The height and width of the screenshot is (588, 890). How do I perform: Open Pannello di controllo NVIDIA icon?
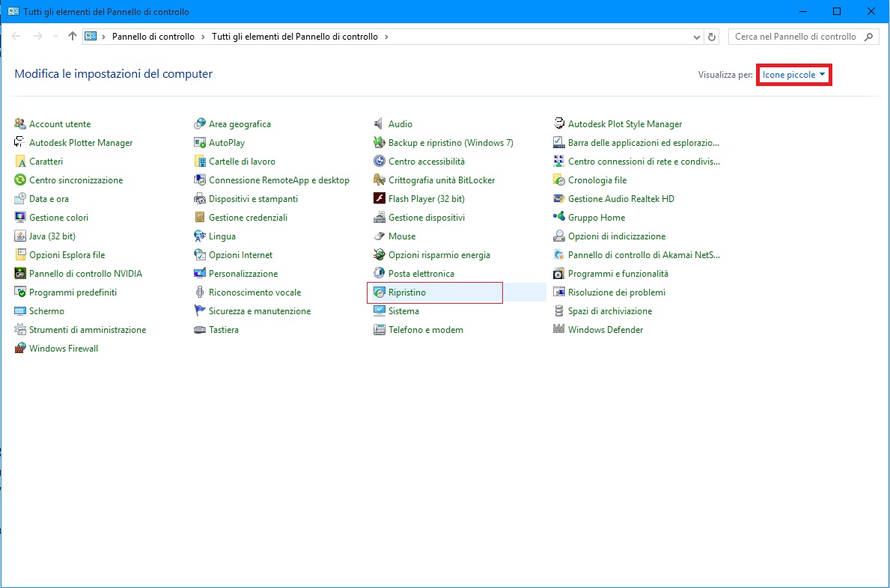coord(20,274)
